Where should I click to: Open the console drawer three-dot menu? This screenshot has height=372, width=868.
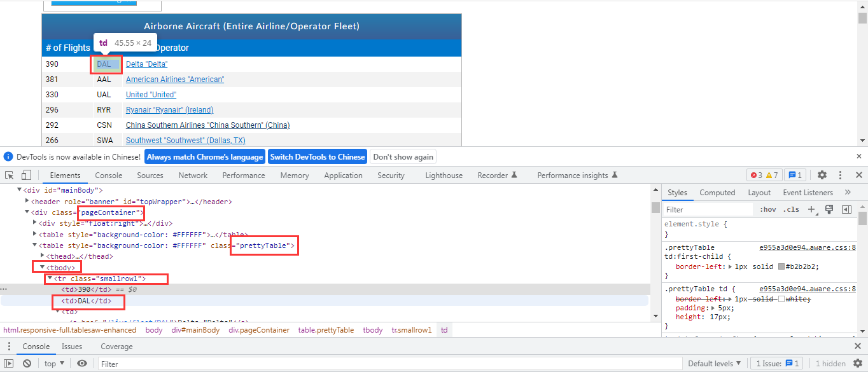point(10,347)
